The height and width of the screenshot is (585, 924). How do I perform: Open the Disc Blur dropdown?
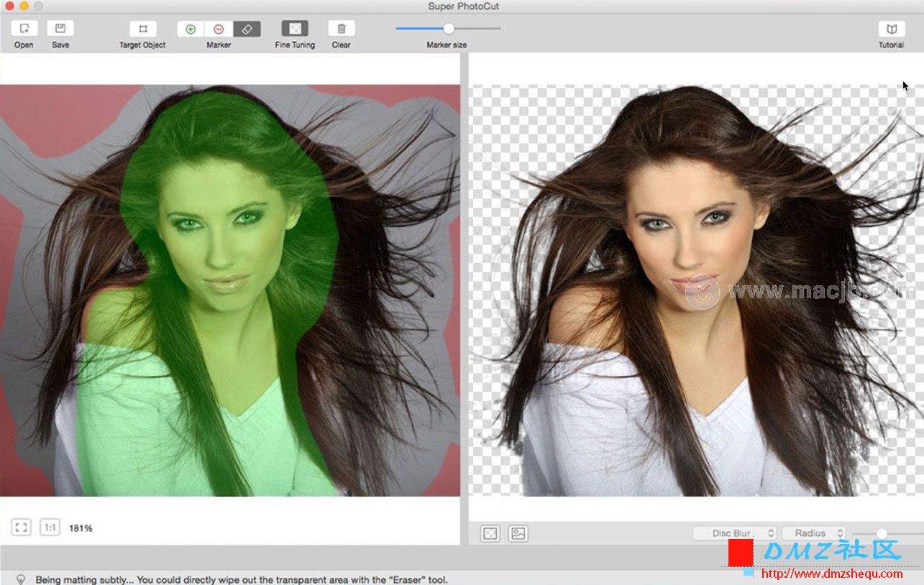pyautogui.click(x=735, y=533)
